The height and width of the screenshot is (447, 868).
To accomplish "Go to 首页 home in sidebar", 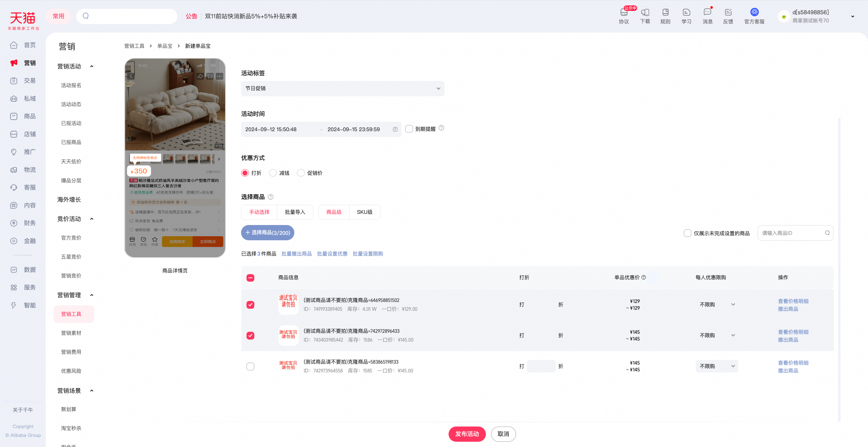I will point(23,45).
